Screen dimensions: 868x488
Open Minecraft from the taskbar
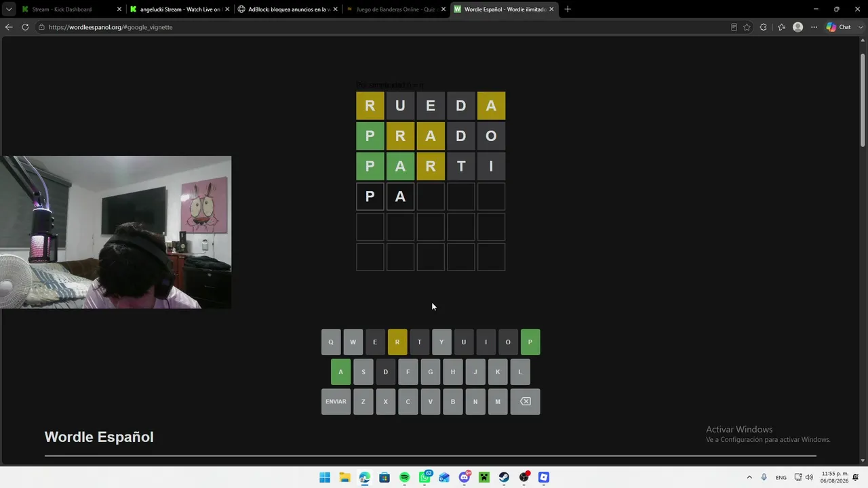484,477
